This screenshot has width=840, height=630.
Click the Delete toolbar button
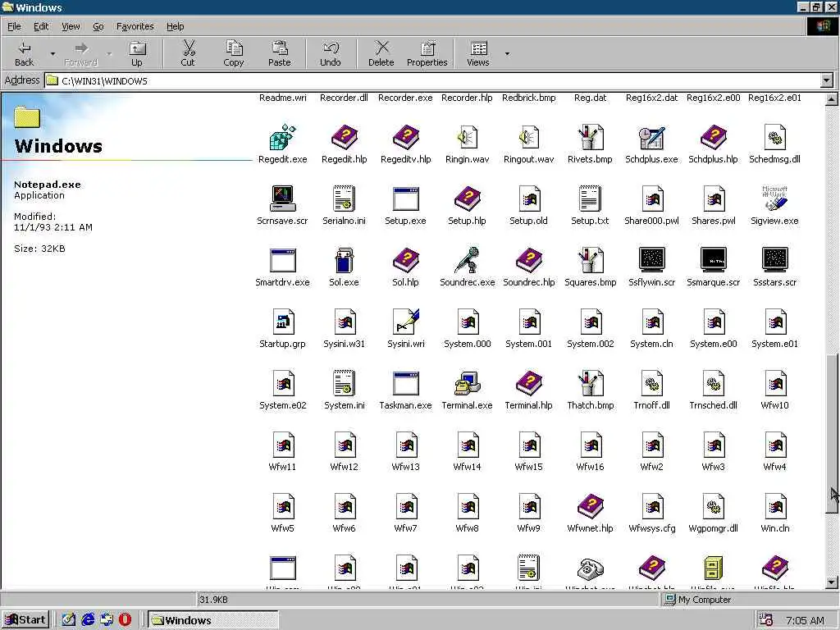click(381, 53)
